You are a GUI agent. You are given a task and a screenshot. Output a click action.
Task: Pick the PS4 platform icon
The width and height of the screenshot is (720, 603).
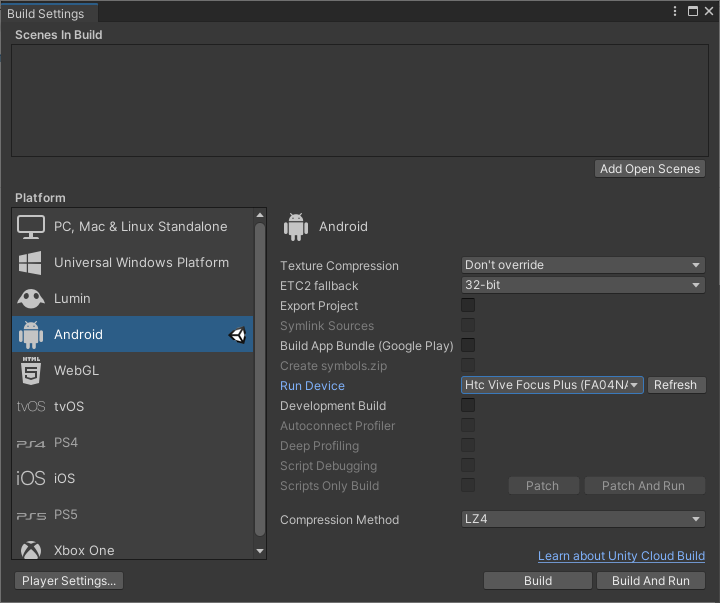click(x=31, y=443)
